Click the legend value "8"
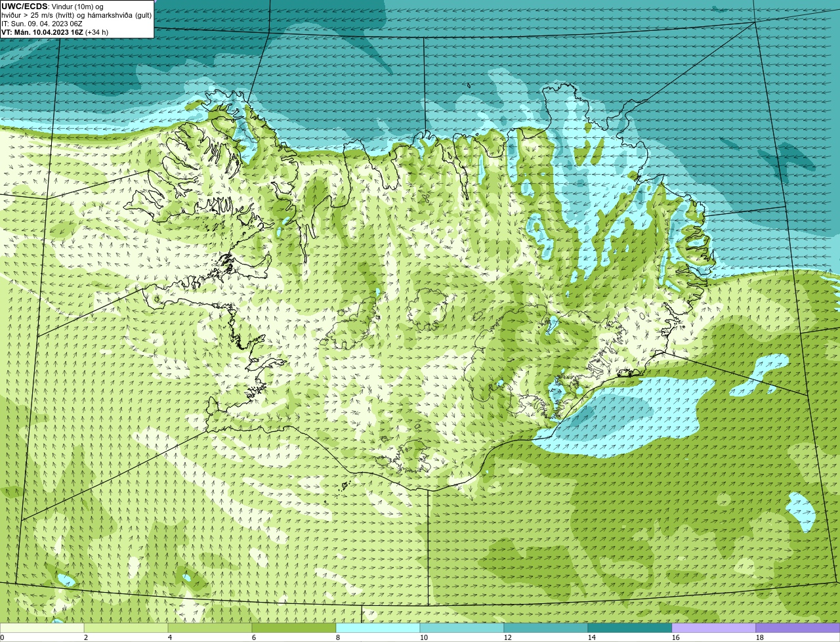The height and width of the screenshot is (642, 840). 338,637
